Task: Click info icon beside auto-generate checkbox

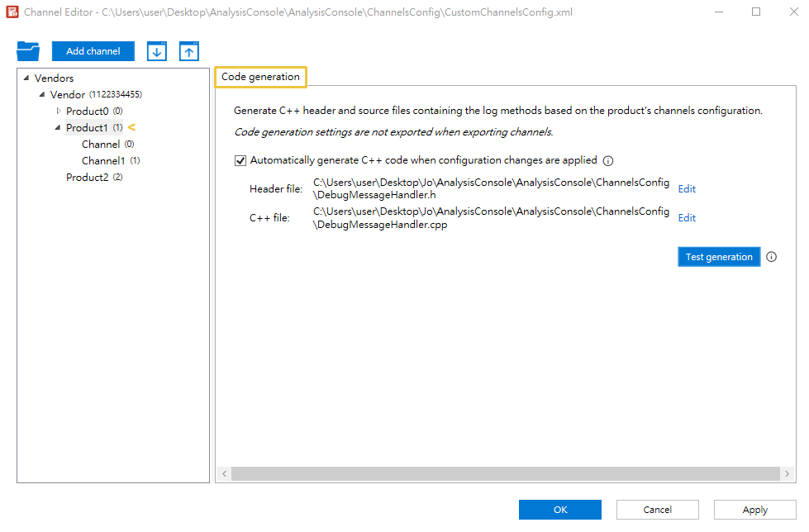Action: click(x=608, y=161)
